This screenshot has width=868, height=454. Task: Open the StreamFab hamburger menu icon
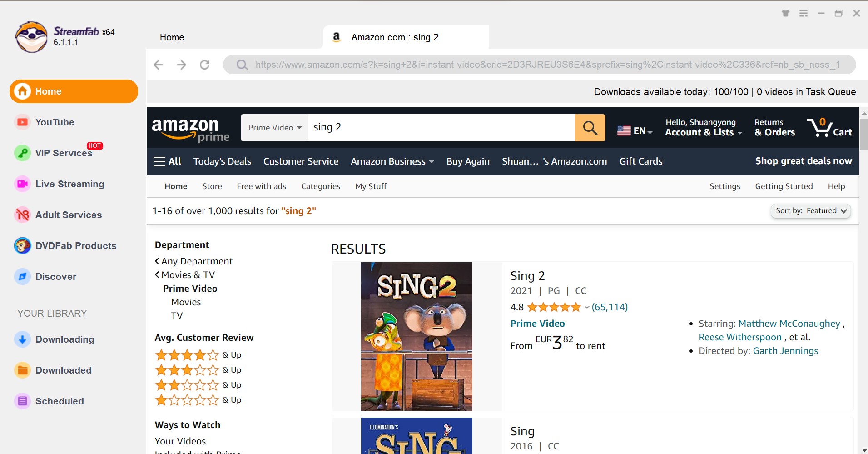(804, 13)
